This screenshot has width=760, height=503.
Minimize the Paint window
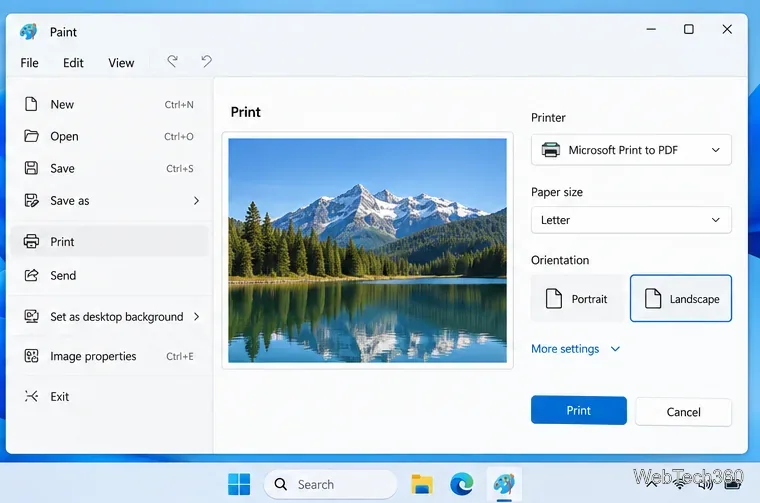pyautogui.click(x=651, y=29)
